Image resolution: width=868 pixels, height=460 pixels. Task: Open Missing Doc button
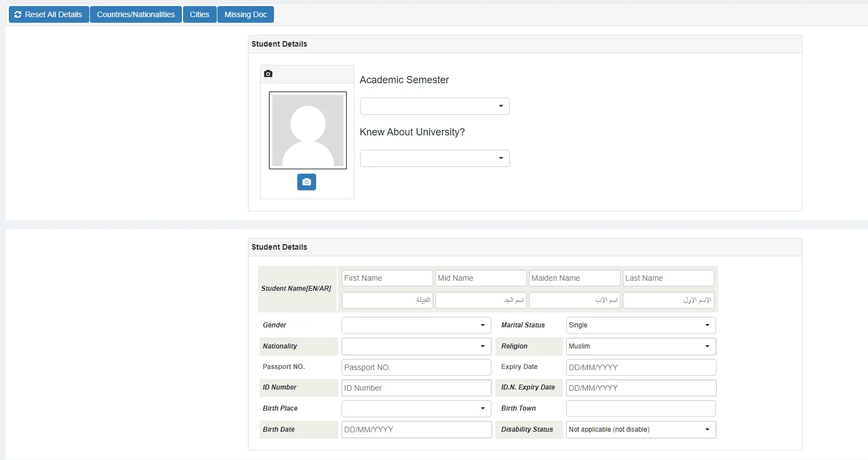pyautogui.click(x=246, y=14)
